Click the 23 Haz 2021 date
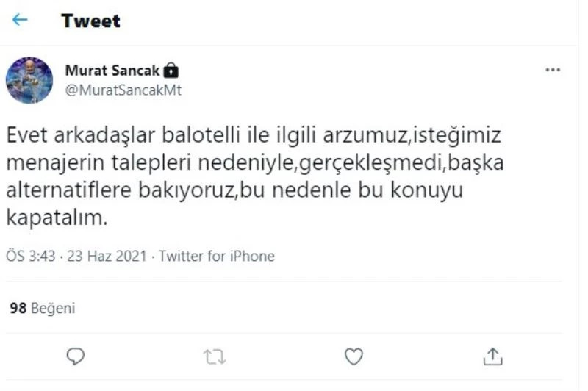The height and width of the screenshot is (391, 588). point(108,257)
